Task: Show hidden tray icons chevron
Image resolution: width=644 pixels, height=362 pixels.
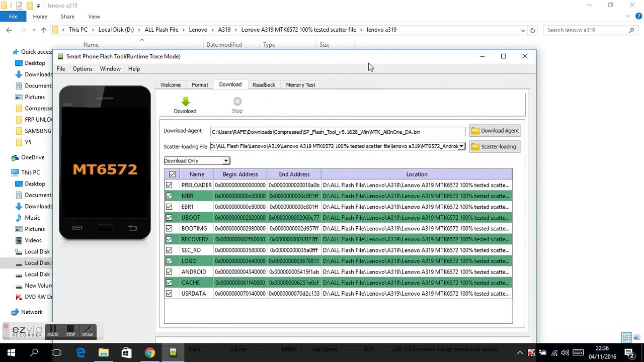Action: 520,353
